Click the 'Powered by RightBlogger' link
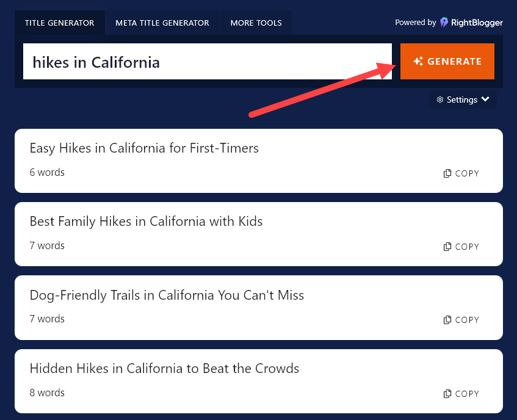The height and width of the screenshot is (420, 517). (x=449, y=22)
